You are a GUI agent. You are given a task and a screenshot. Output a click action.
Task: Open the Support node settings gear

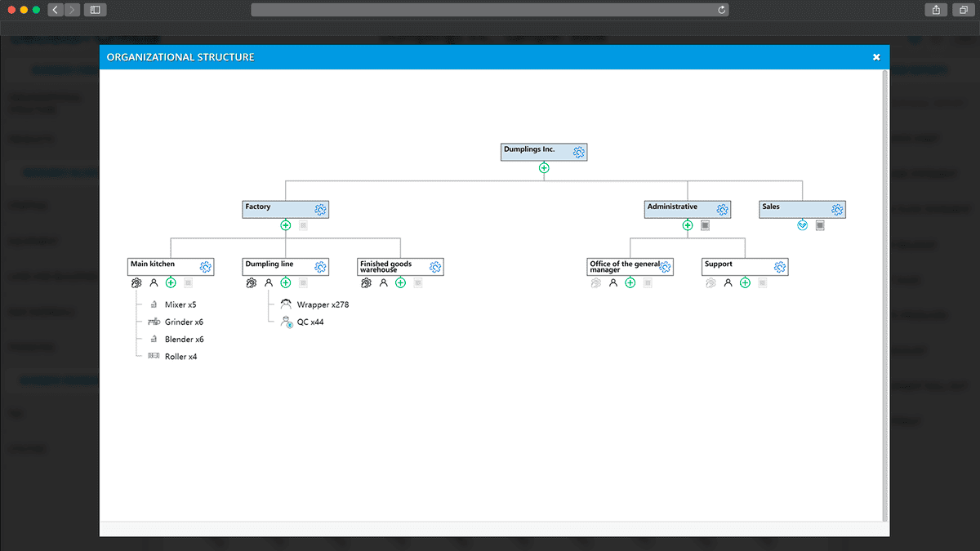coord(778,267)
